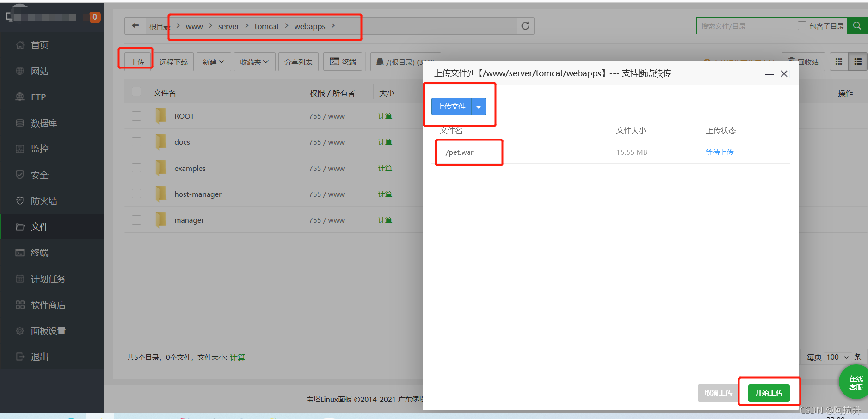Go back with the left arrow button
Screen dimensions: 868x419
tap(135, 26)
